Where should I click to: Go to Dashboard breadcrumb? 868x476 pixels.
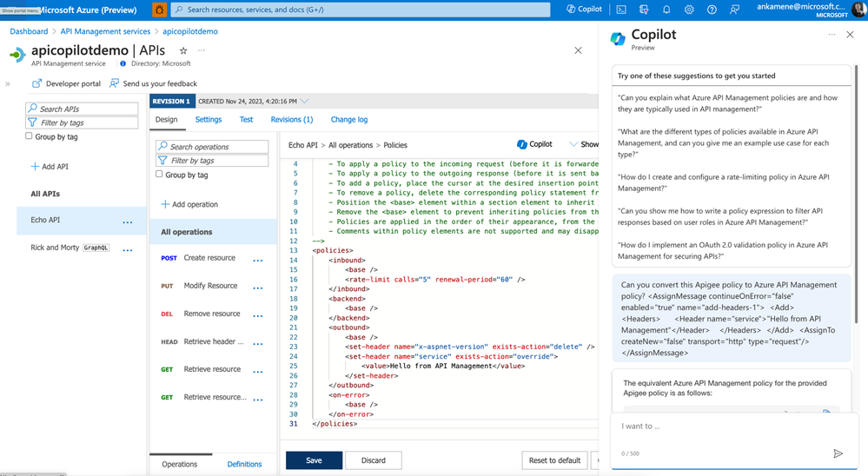[29, 31]
